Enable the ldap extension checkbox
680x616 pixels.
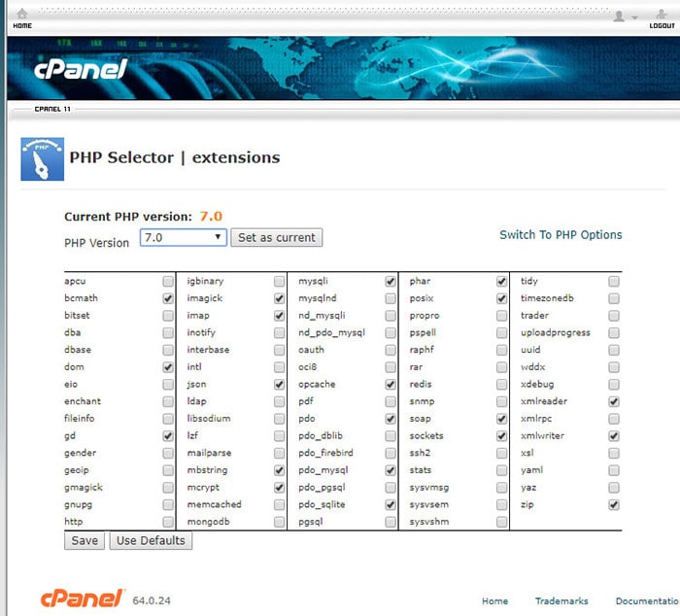coord(280,401)
